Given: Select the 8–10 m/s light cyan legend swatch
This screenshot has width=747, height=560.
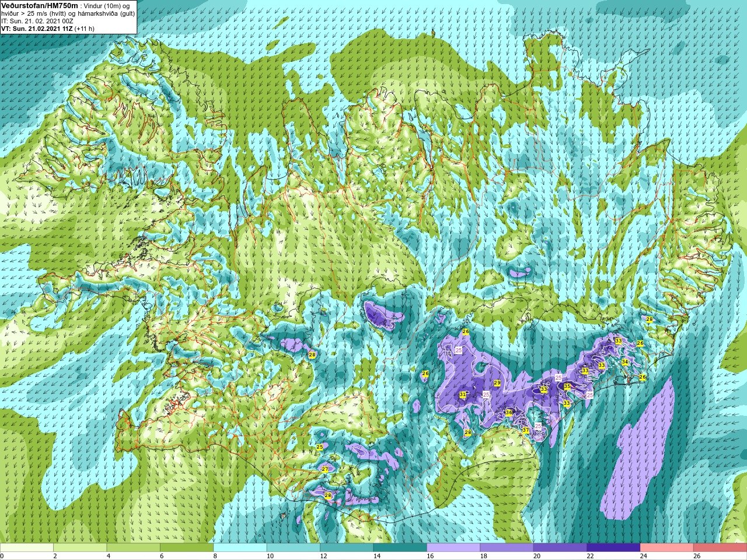Looking at the screenshot, I should (240, 548).
